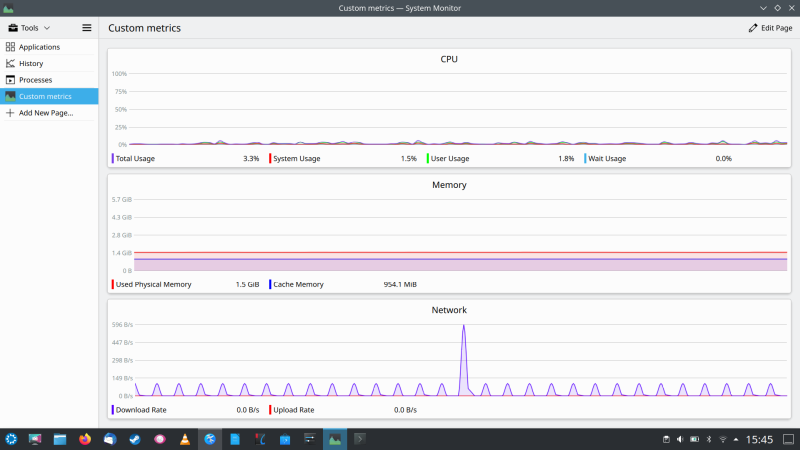Go to the Applications page
Screen dimensions: 800x450
click(x=39, y=47)
